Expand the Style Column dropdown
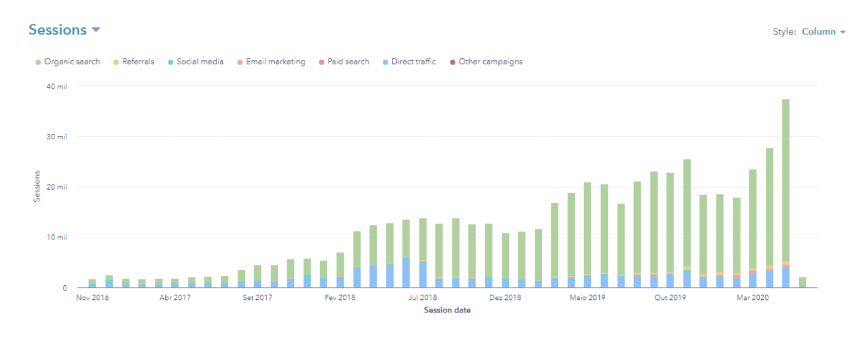 coord(823,32)
